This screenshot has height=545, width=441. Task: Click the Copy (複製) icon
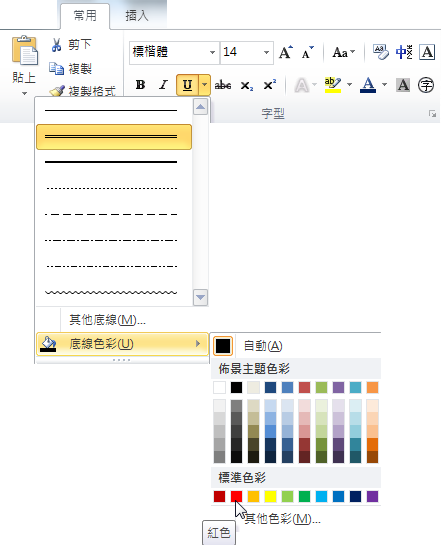[x=56, y=69]
